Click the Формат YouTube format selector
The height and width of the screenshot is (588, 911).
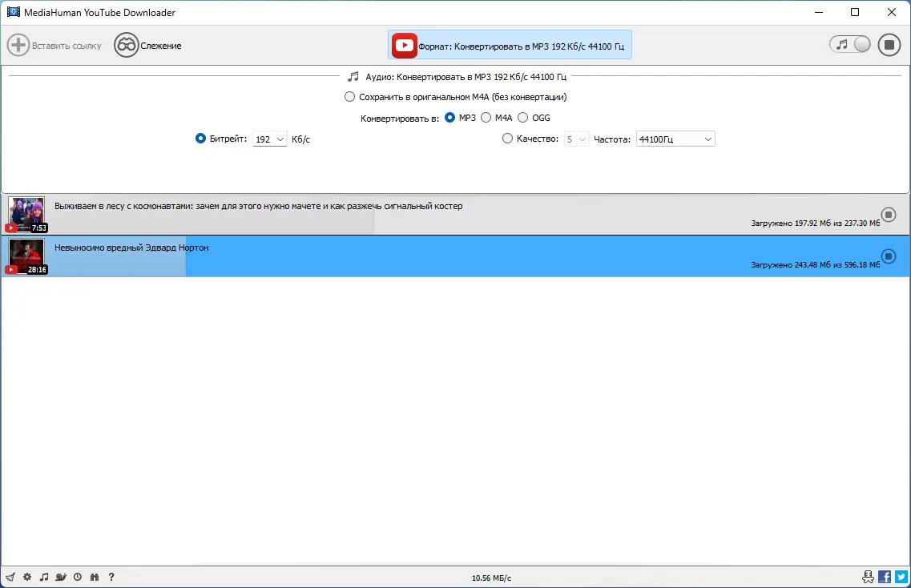[510, 46]
